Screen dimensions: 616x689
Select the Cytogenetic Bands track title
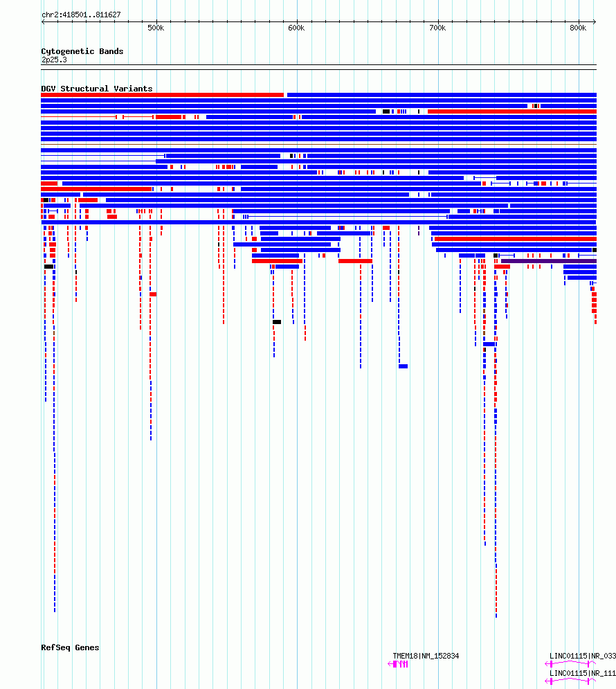(x=82, y=51)
